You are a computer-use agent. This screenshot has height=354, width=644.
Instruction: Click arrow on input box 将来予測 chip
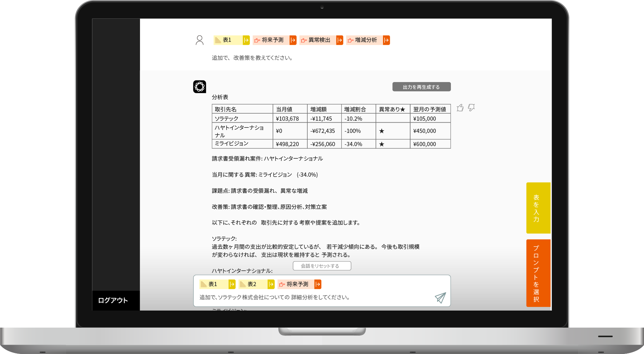pyautogui.click(x=318, y=284)
